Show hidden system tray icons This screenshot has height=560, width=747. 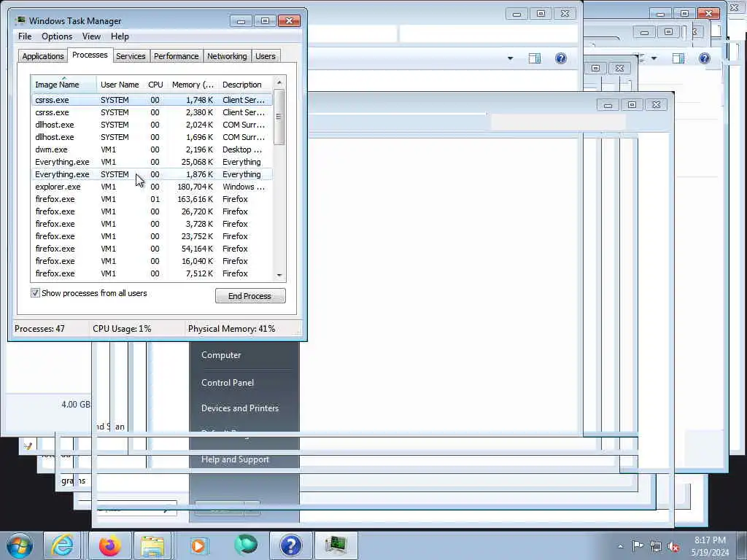pyautogui.click(x=620, y=546)
